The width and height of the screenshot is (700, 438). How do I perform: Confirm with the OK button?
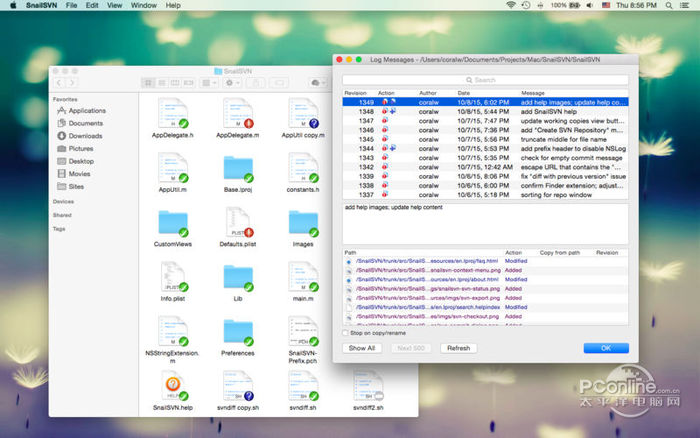pos(605,348)
